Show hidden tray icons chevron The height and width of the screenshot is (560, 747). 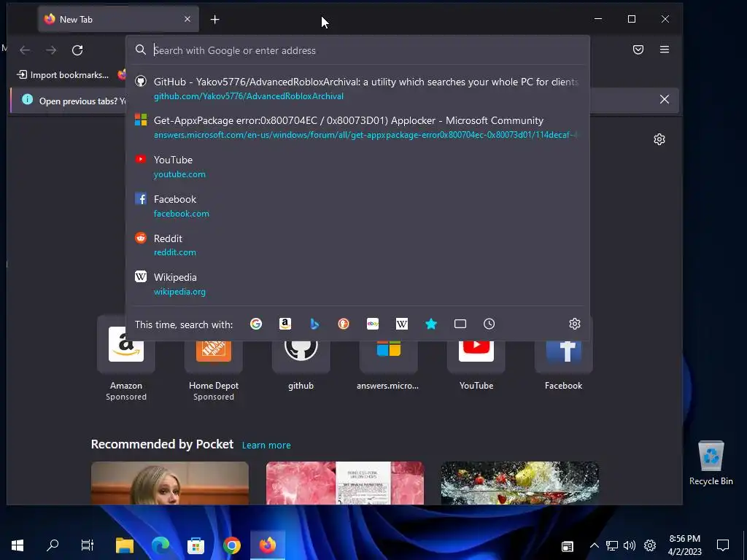click(594, 545)
